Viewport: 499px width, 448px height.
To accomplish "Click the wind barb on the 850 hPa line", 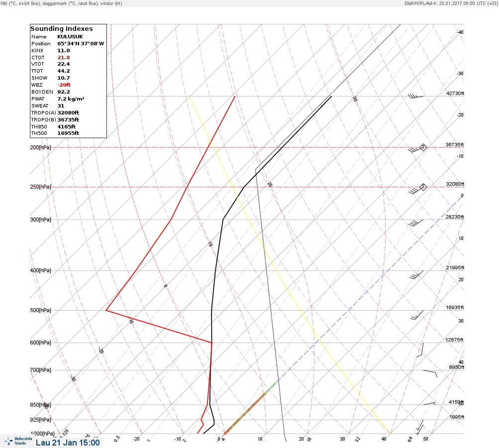I will pyautogui.click(x=429, y=403).
